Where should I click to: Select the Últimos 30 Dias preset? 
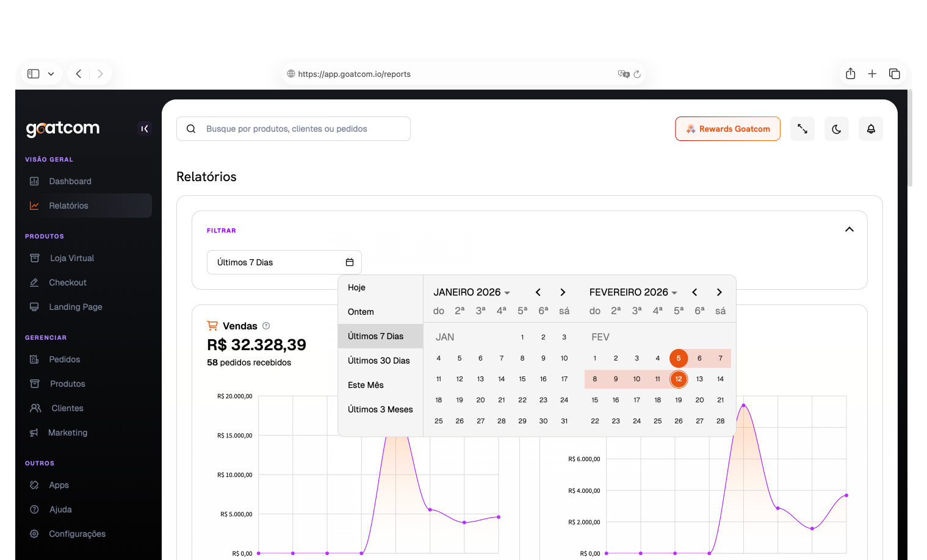pyautogui.click(x=378, y=361)
